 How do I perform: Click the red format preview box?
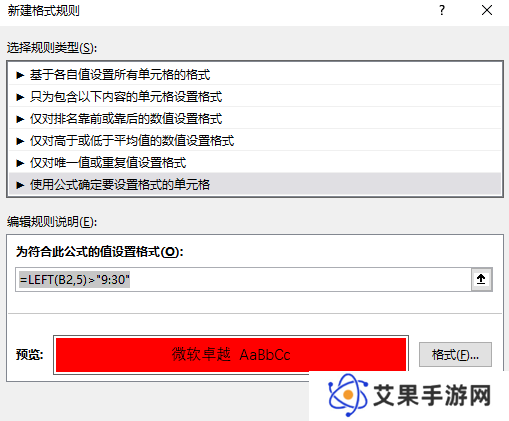(x=231, y=355)
